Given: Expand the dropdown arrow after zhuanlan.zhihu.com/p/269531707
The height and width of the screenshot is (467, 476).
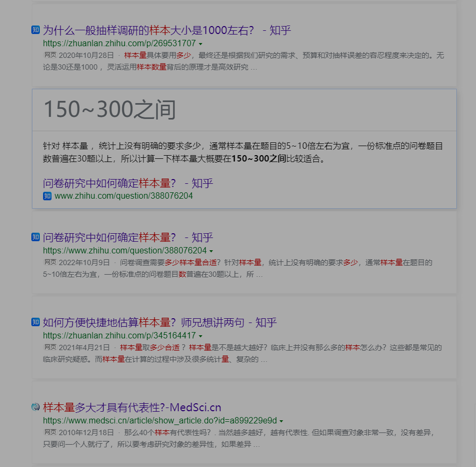Looking at the screenshot, I should (x=201, y=44).
